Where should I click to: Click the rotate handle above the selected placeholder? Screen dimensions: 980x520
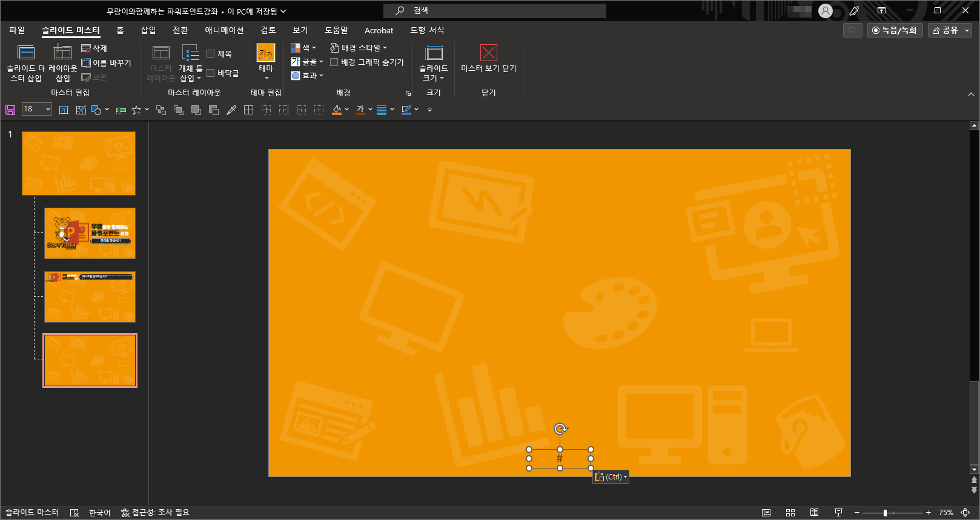pos(560,429)
